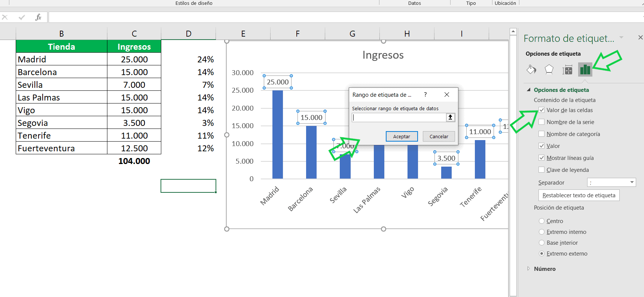644x297 pixels.
Task: Click the Ingresos chart title
Action: (x=383, y=55)
